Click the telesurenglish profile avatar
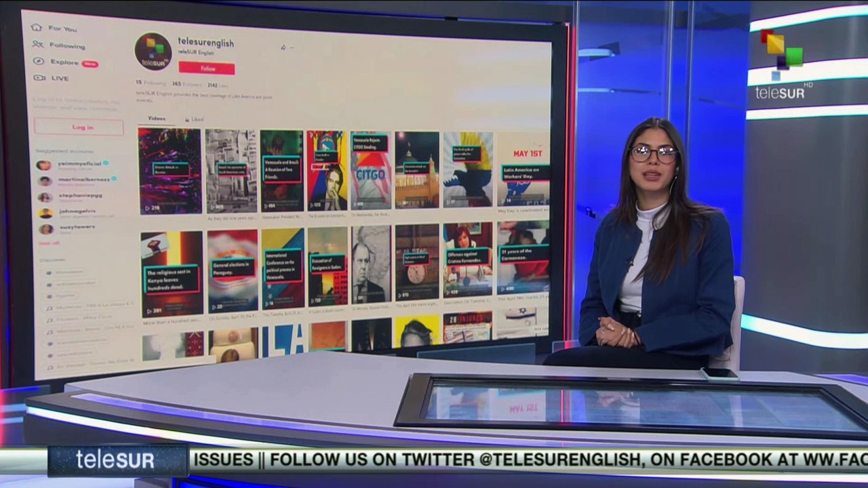The height and width of the screenshot is (488, 868). [x=153, y=52]
